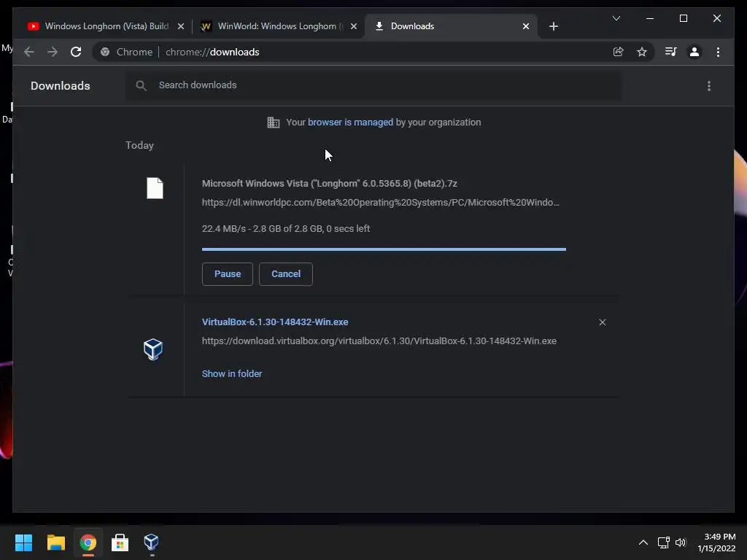The height and width of the screenshot is (560, 747).
Task: Reload the downloads page
Action: 76,52
